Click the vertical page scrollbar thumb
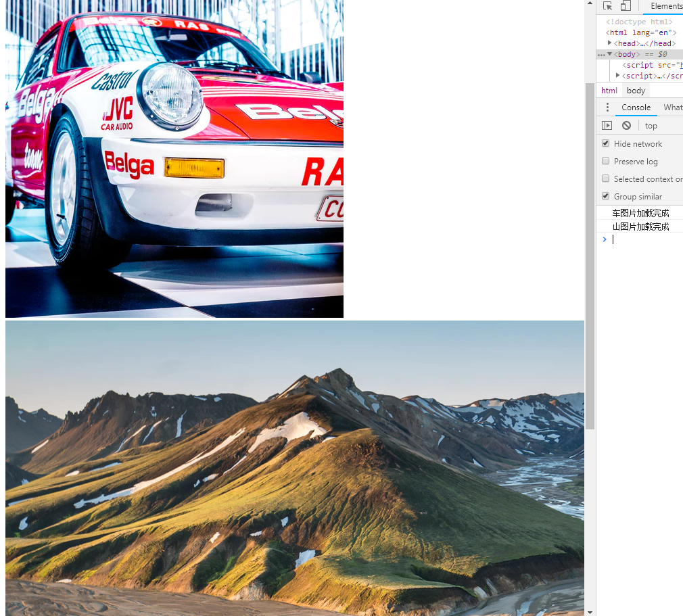The width and height of the screenshot is (683, 616). (590, 256)
